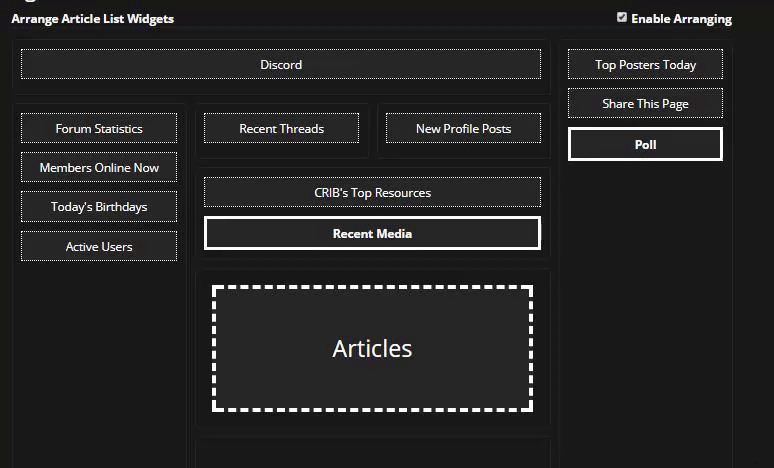Select the Discord widget bar
Image resolution: width=774 pixels, height=468 pixels.
281,64
